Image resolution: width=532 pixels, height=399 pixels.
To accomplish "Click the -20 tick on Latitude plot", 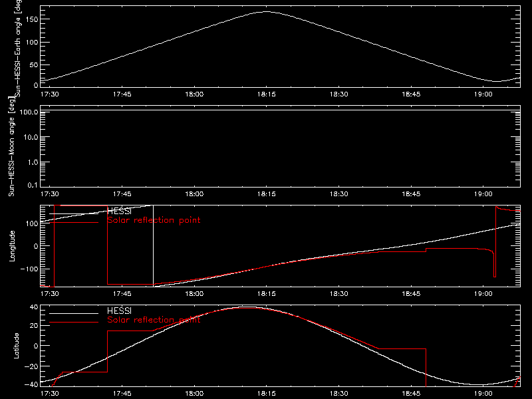I will click(31, 366).
